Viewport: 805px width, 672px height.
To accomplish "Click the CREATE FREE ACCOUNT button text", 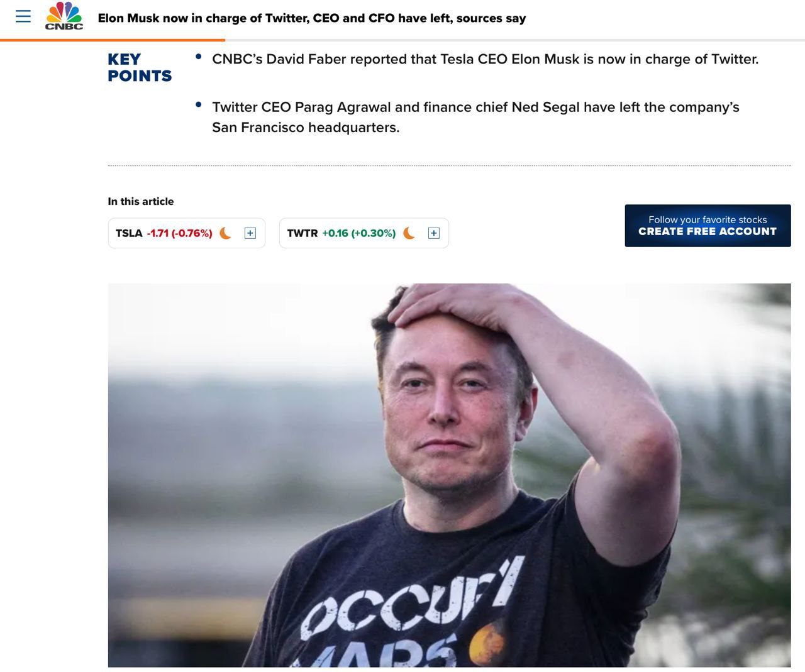I will [x=708, y=231].
